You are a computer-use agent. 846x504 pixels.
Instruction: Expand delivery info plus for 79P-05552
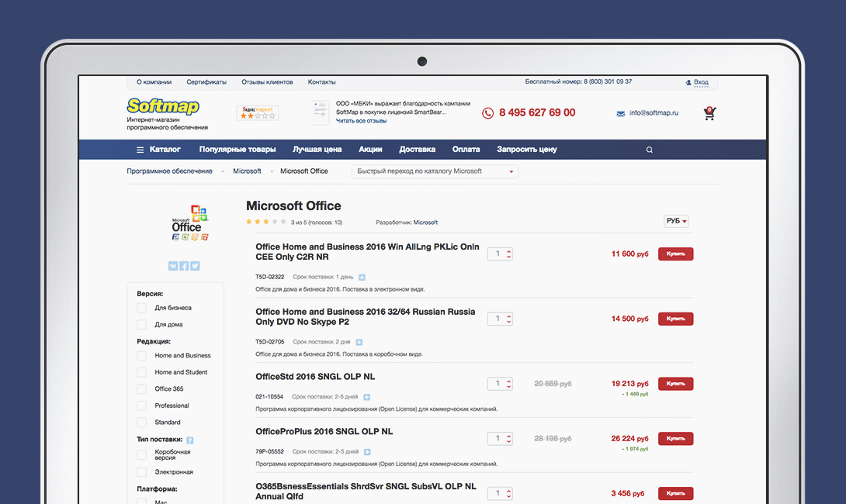(x=367, y=452)
